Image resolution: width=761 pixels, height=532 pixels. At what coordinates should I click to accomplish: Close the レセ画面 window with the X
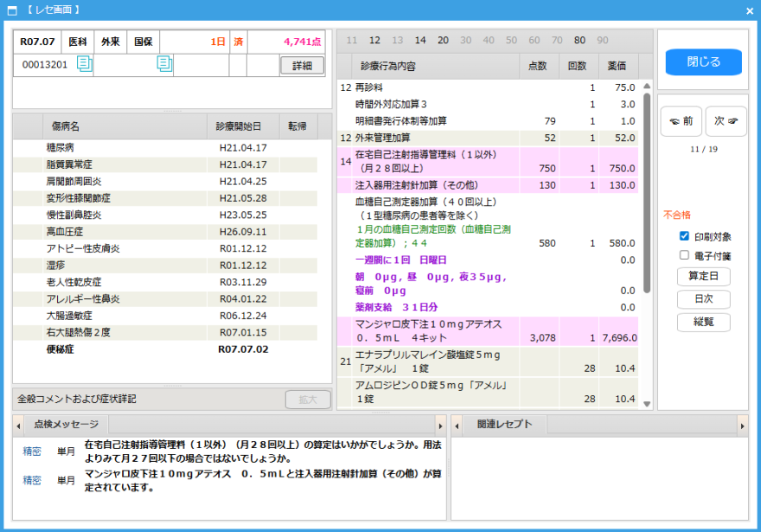point(750,10)
